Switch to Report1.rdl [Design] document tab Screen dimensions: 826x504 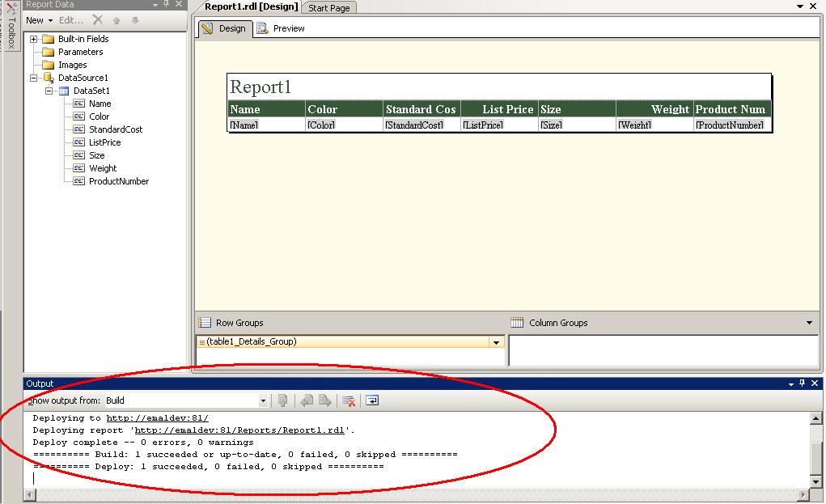click(x=251, y=6)
